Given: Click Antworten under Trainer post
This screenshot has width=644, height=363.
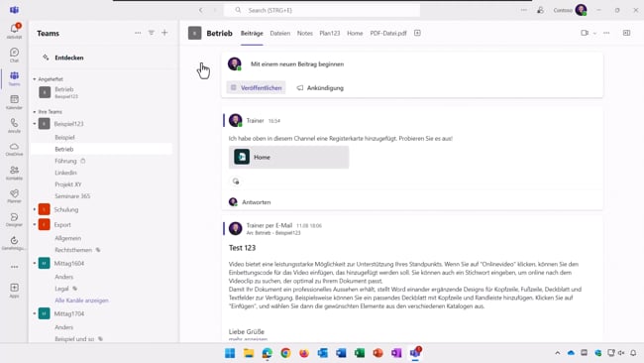Looking at the screenshot, I should (257, 202).
